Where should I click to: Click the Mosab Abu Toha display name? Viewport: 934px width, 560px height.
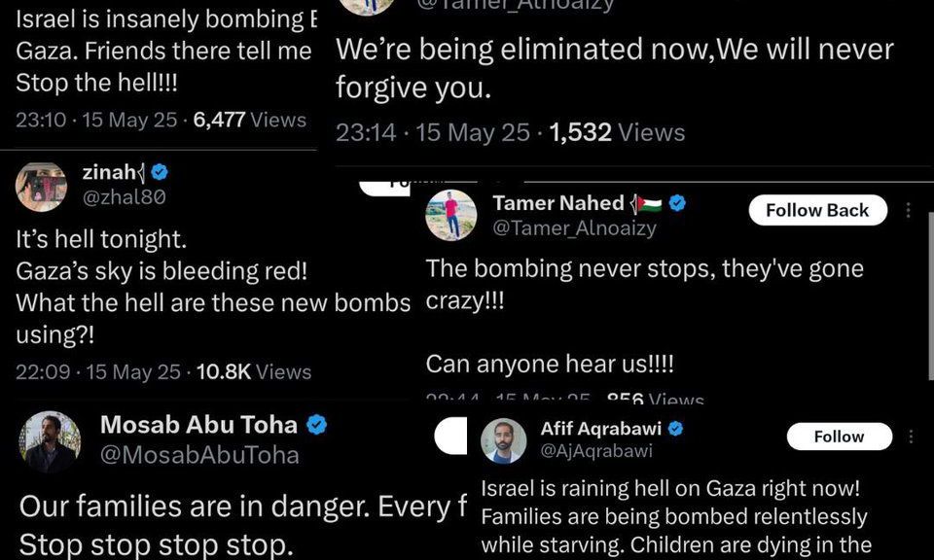point(200,425)
